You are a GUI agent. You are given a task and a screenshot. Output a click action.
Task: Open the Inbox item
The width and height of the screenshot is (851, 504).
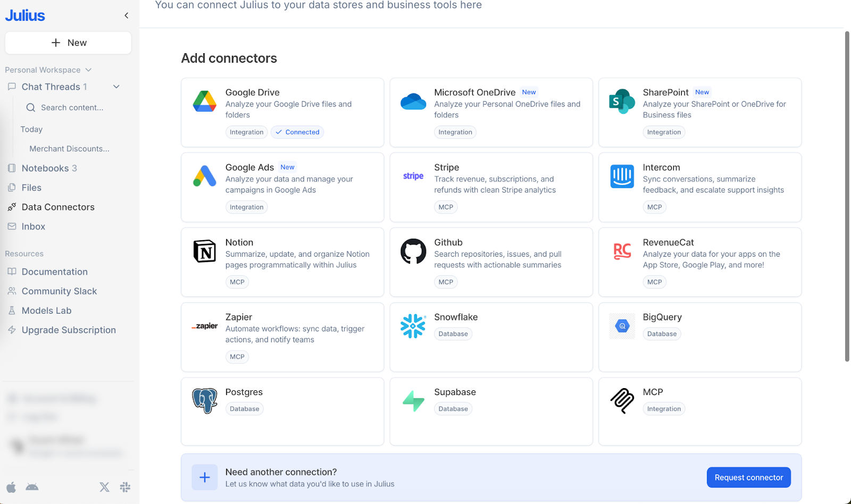34,226
